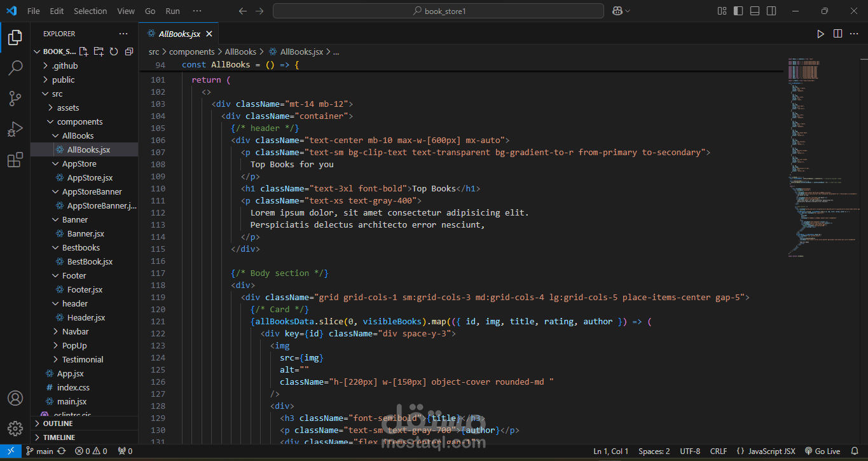
Task: Click Go Live in status bar
Action: (822, 451)
